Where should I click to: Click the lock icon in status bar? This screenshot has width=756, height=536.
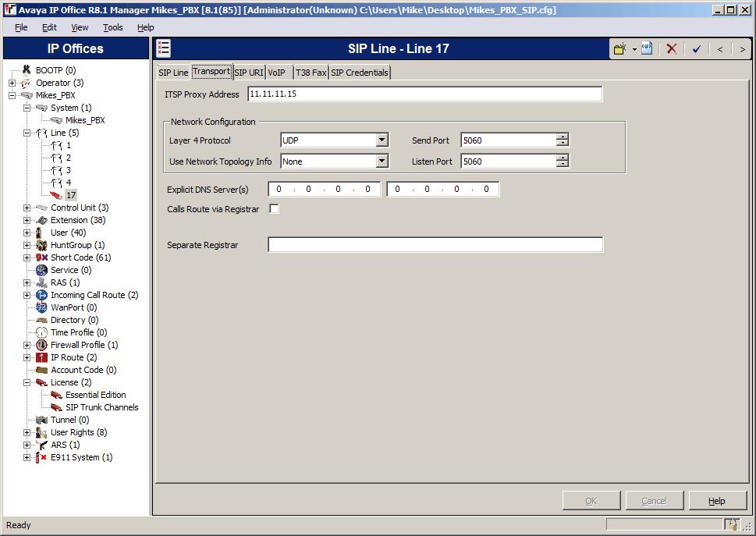point(731,524)
